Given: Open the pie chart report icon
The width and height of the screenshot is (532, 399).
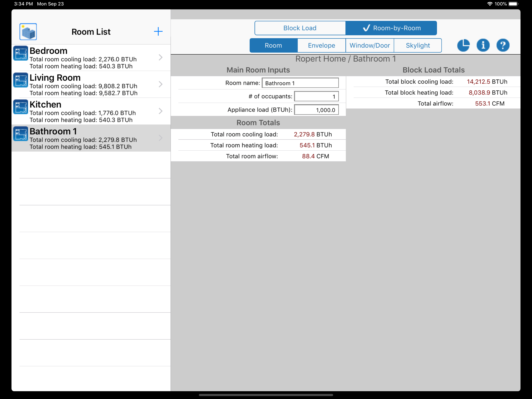Looking at the screenshot, I should click(463, 45).
